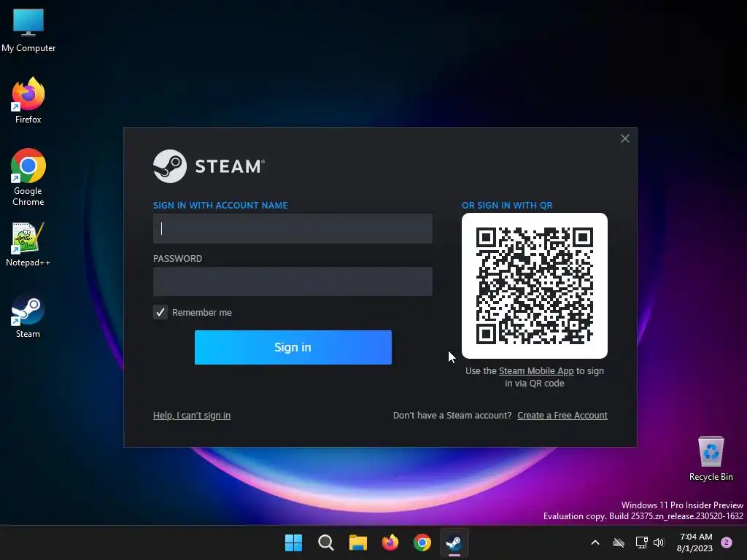Open network status tray icon
747x560 pixels.
[x=641, y=542]
